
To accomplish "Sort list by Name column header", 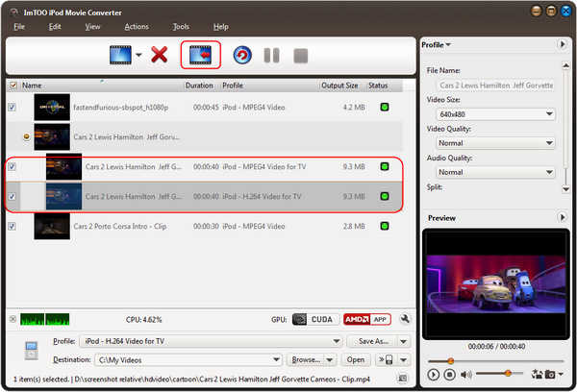I will (102, 86).
